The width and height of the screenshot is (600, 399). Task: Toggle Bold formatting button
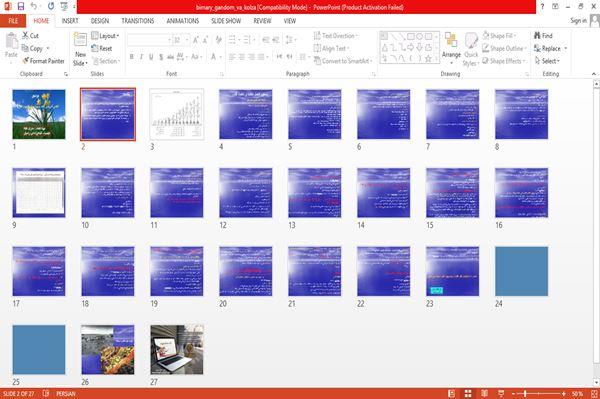point(132,57)
